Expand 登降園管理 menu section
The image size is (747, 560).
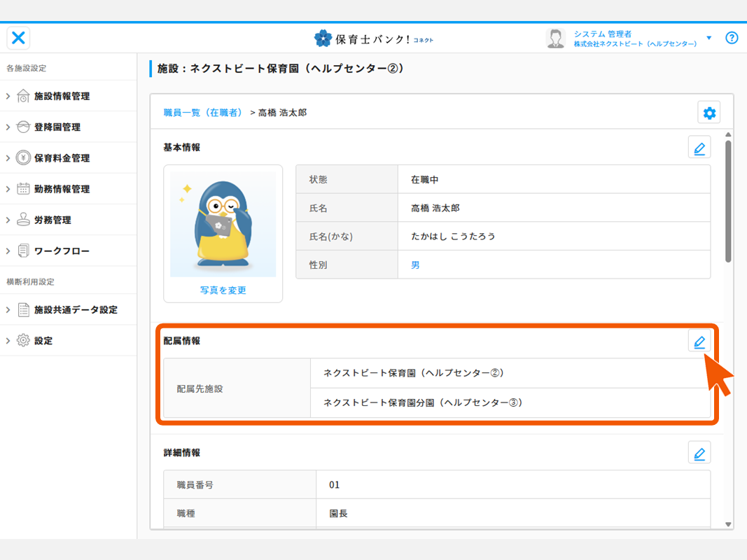pos(57,127)
